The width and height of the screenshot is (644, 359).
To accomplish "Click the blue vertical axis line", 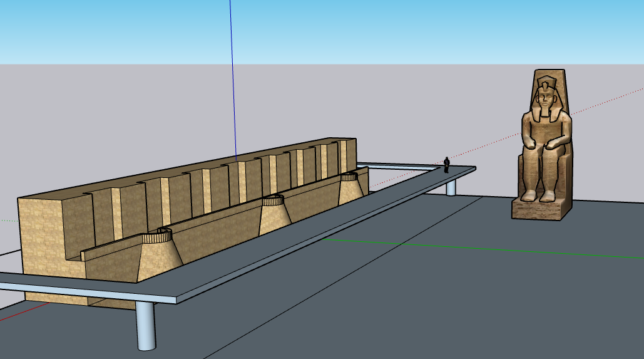I will pos(233,75).
